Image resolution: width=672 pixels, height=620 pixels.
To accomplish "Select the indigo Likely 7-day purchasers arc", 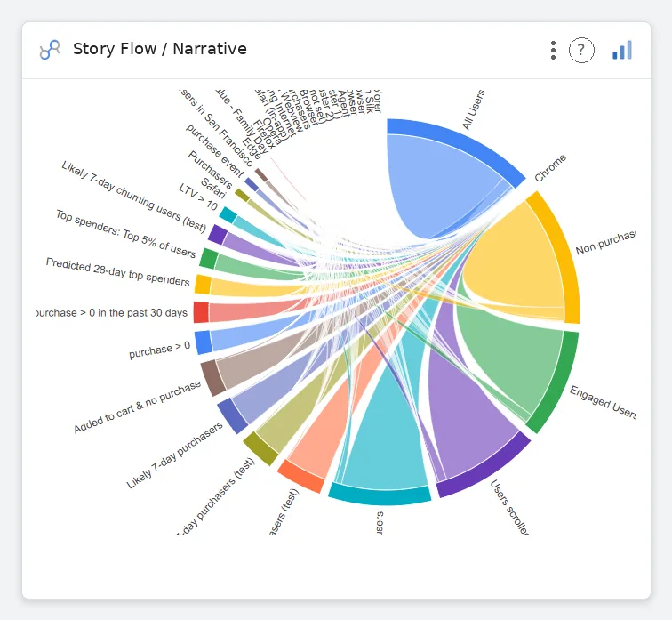I will [x=232, y=416].
